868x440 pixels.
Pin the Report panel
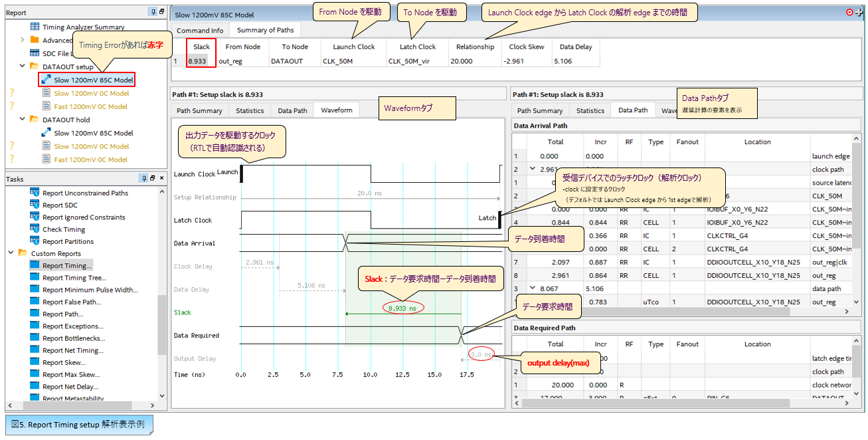(x=153, y=12)
